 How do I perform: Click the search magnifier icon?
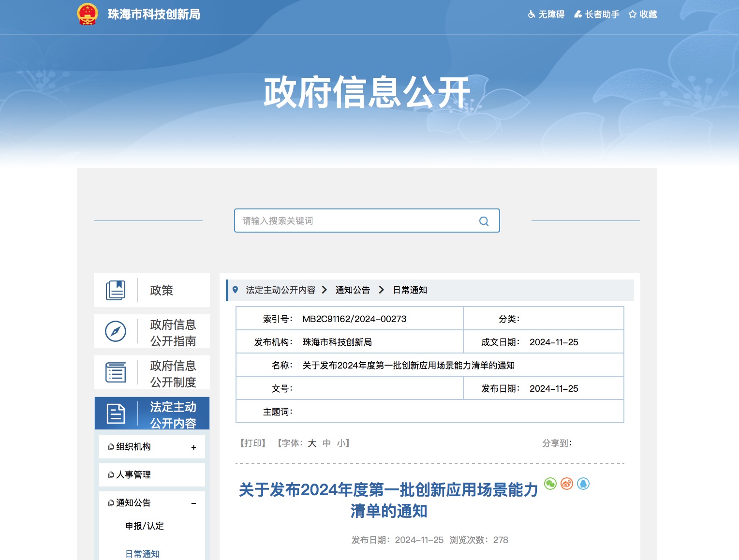tap(484, 221)
